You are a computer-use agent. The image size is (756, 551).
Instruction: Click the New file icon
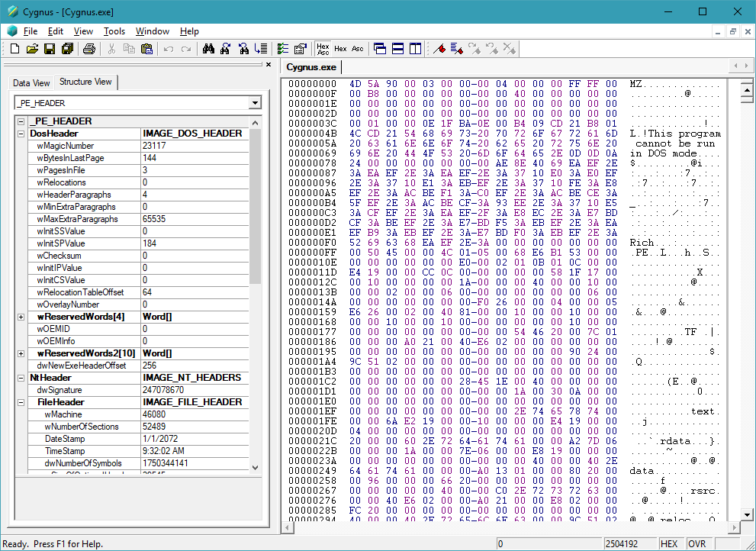click(x=14, y=49)
